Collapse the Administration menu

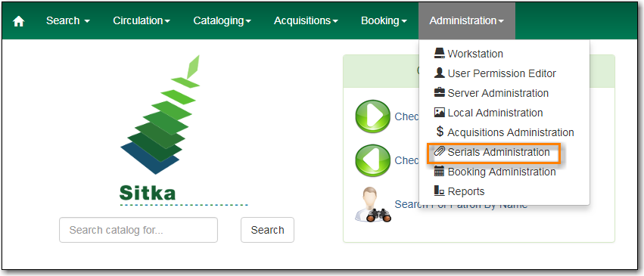point(467,20)
